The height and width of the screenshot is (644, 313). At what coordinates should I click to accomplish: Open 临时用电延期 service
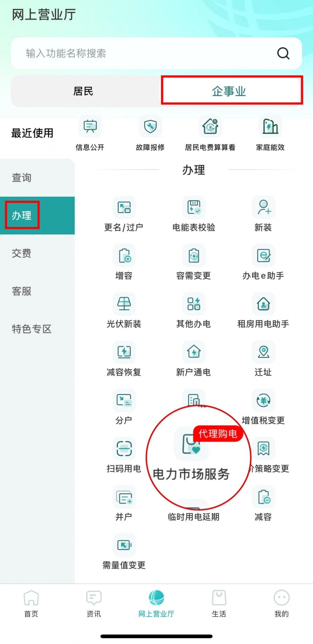tap(194, 517)
